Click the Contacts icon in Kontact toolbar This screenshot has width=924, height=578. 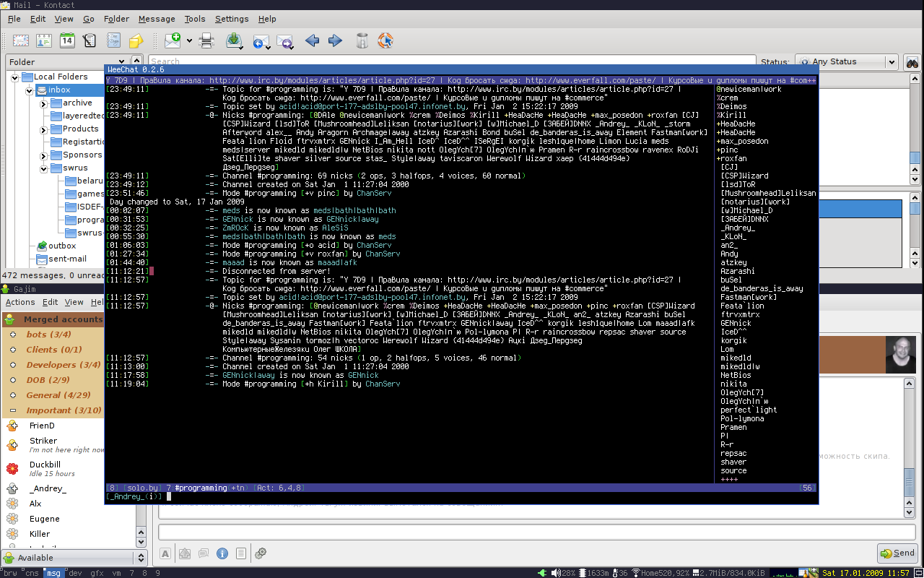coord(44,41)
